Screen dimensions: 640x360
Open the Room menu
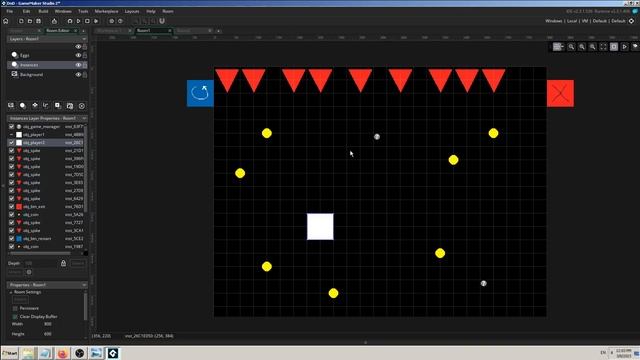tap(168, 11)
